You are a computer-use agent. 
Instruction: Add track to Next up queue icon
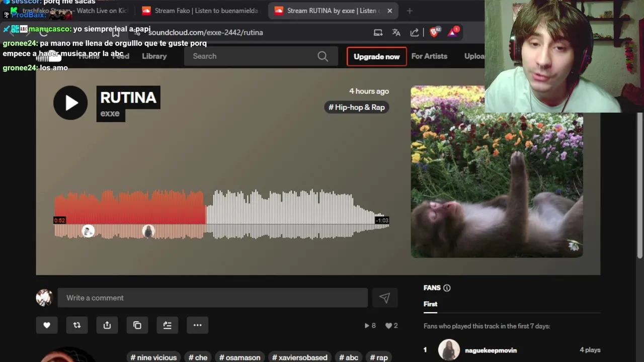click(x=168, y=325)
